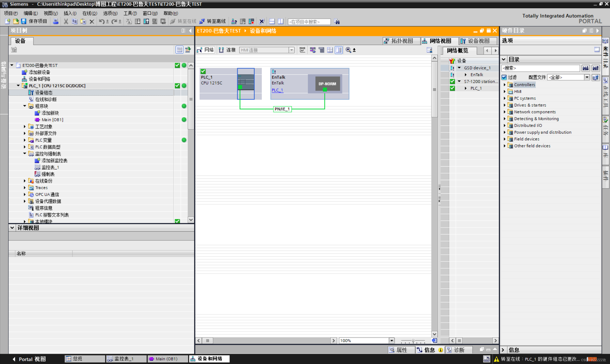Screen dimensions: 610x364
Task: Select 强制表 in project tree
Action: pyautogui.click(x=48, y=174)
